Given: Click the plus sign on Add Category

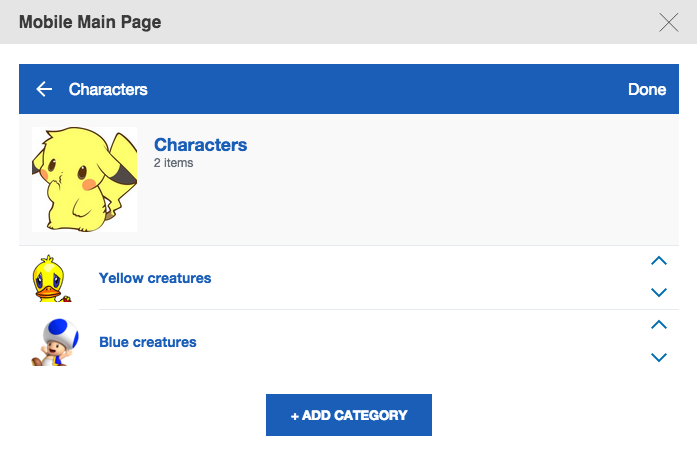Looking at the screenshot, I should (x=295, y=415).
